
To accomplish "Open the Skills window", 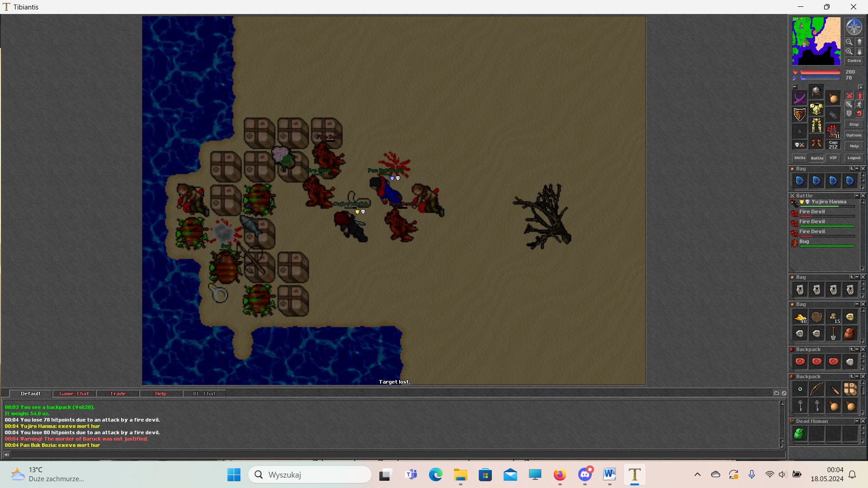I will (799, 158).
